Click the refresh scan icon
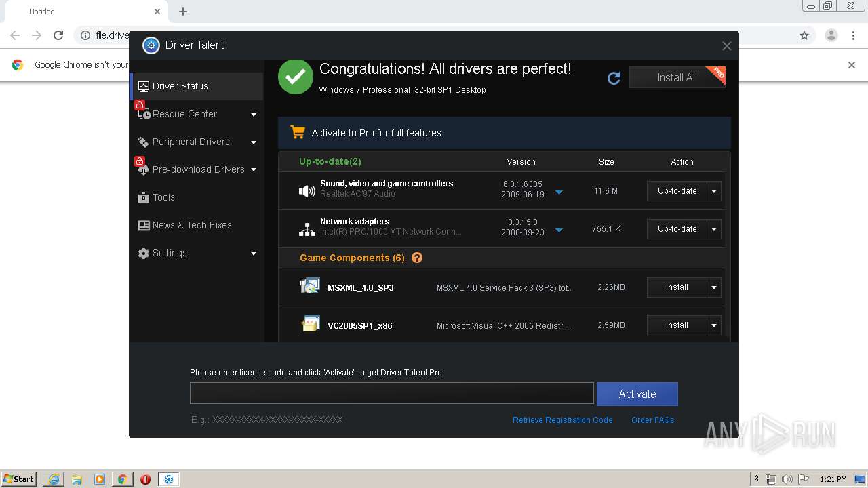 tap(614, 78)
